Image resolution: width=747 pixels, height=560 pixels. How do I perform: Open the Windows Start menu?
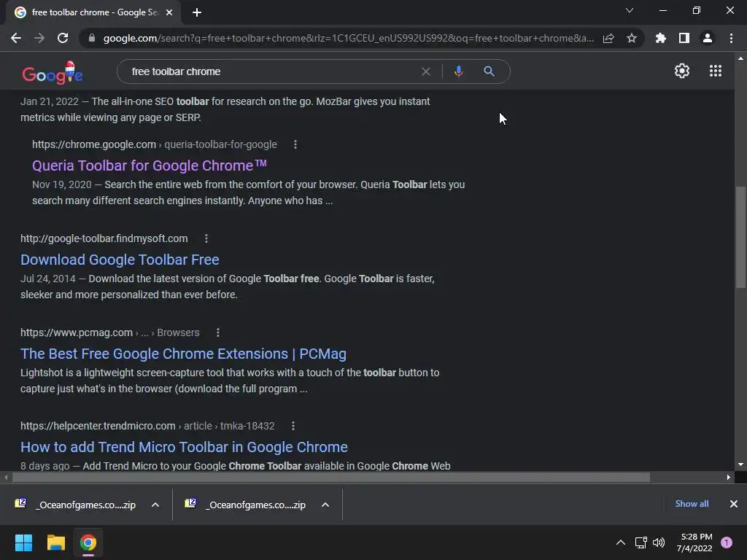point(23,542)
